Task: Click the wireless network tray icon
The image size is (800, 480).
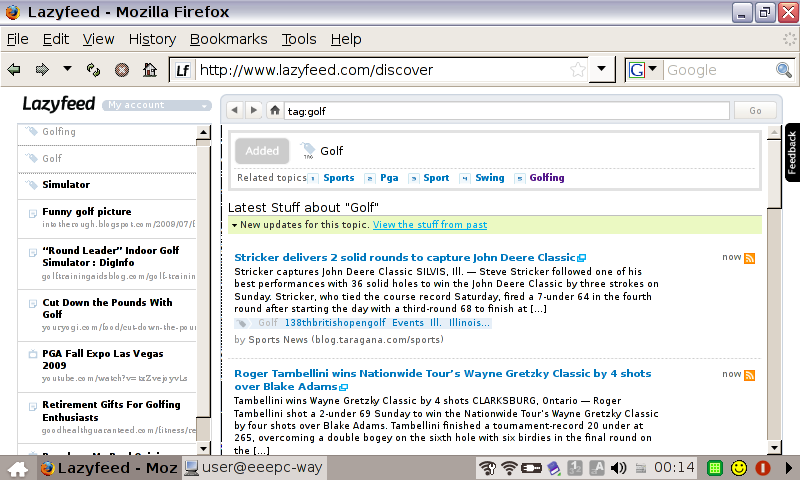Action: [x=509, y=468]
